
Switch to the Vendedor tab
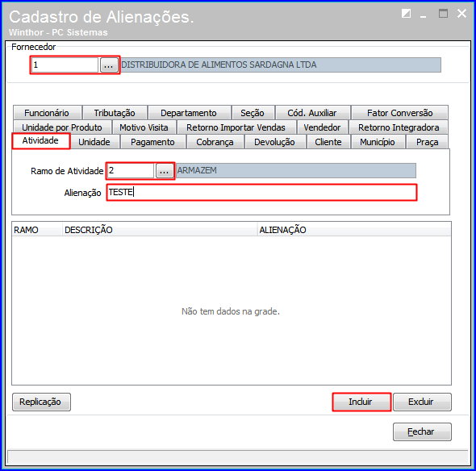pyautogui.click(x=322, y=127)
